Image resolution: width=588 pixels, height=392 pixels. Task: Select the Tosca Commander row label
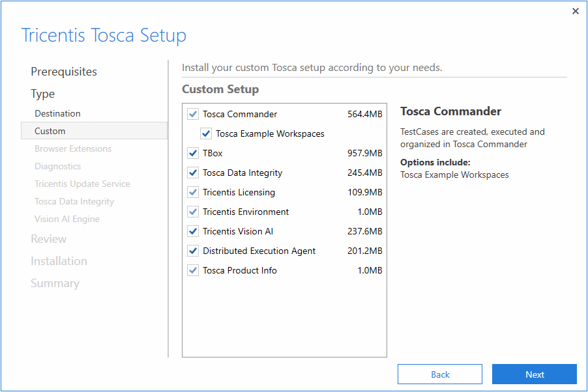(x=240, y=114)
